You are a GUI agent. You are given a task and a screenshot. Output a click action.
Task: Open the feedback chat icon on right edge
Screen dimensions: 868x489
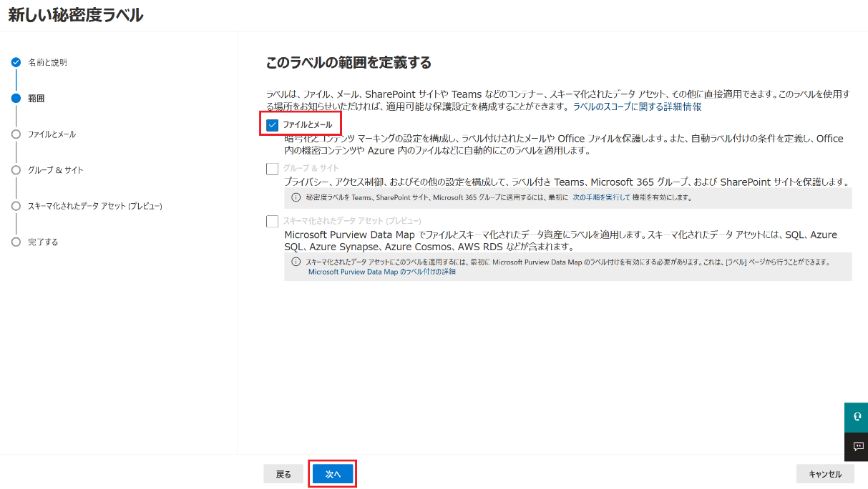(x=857, y=447)
